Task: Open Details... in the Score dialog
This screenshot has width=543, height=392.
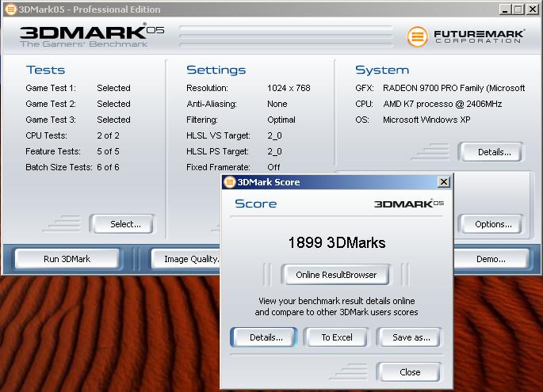Action: coord(264,337)
